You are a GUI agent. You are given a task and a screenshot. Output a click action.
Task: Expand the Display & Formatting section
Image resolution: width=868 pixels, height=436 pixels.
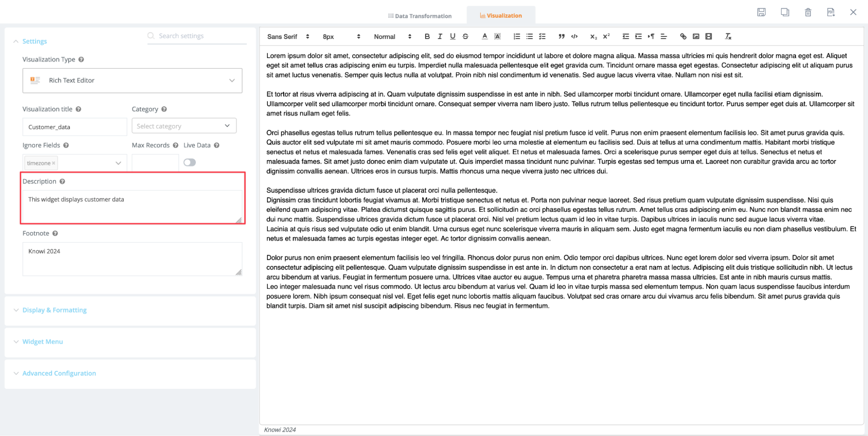click(54, 310)
